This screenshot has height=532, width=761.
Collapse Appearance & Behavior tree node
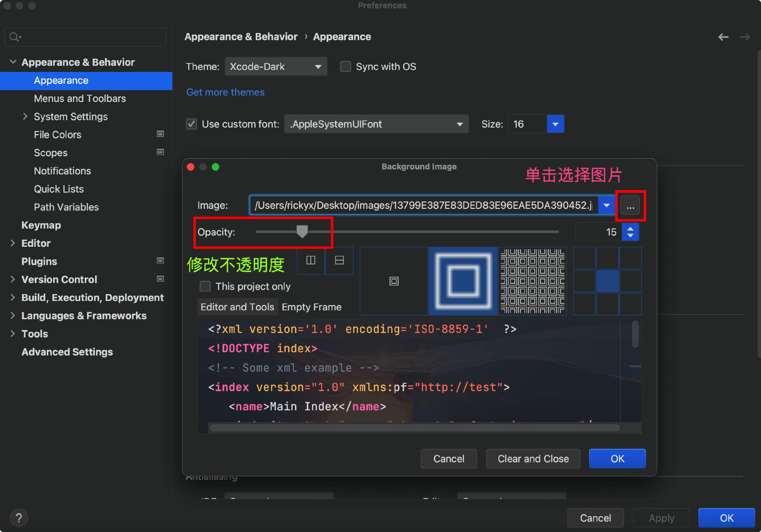coord(13,62)
